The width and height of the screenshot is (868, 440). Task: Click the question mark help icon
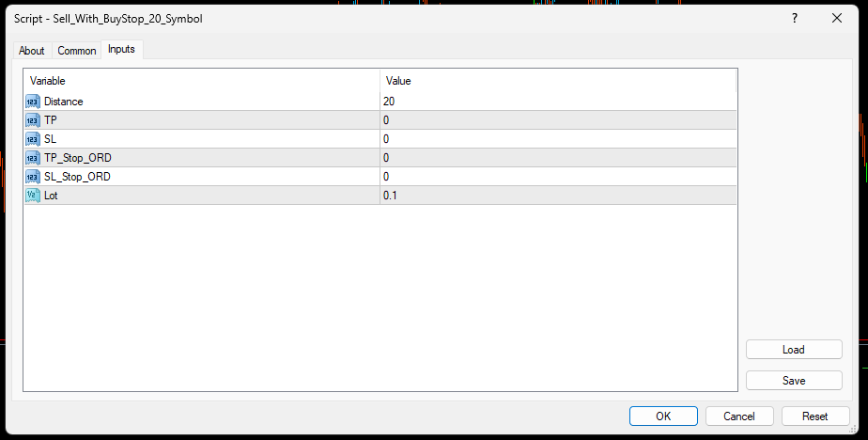[795, 18]
